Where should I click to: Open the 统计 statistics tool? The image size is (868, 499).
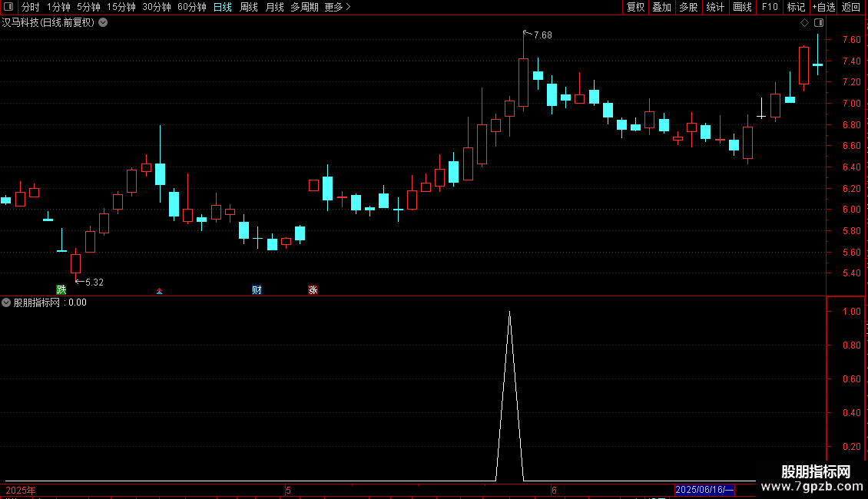(x=715, y=7)
